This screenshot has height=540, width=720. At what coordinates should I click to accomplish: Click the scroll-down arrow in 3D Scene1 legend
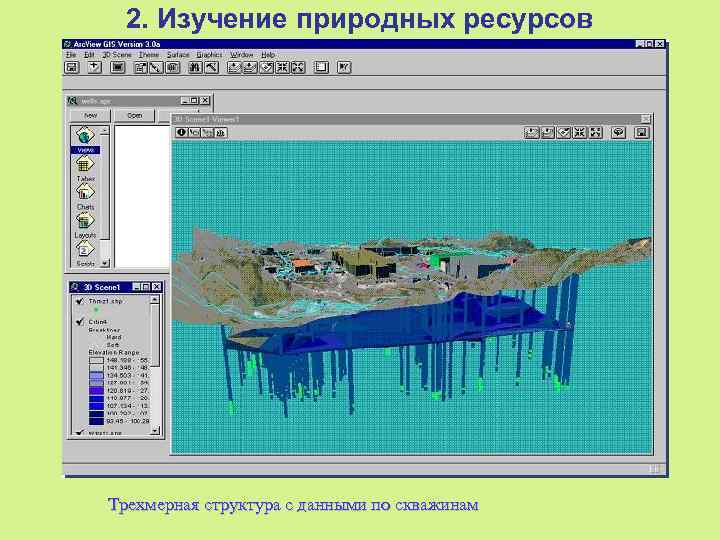[x=155, y=431]
